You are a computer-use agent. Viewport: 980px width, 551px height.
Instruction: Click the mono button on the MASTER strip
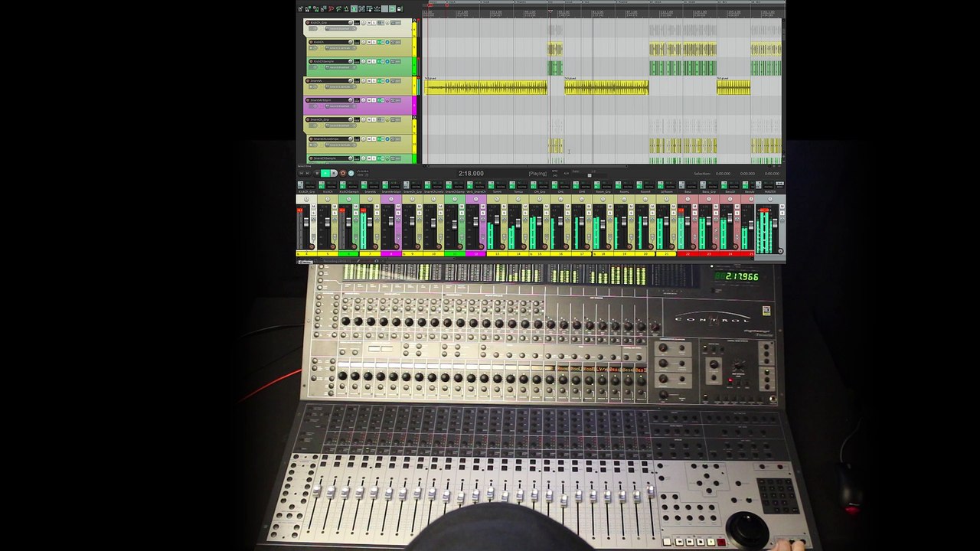point(779,184)
